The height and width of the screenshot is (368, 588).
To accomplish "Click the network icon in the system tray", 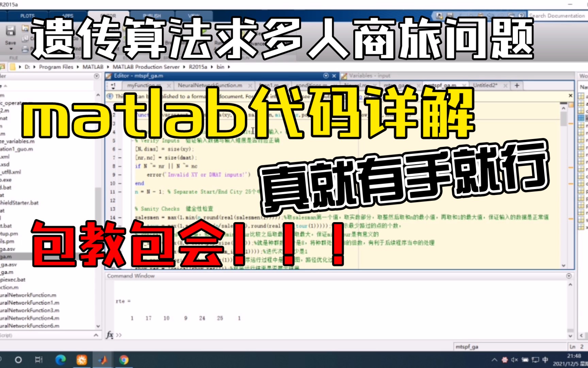I will (535, 360).
